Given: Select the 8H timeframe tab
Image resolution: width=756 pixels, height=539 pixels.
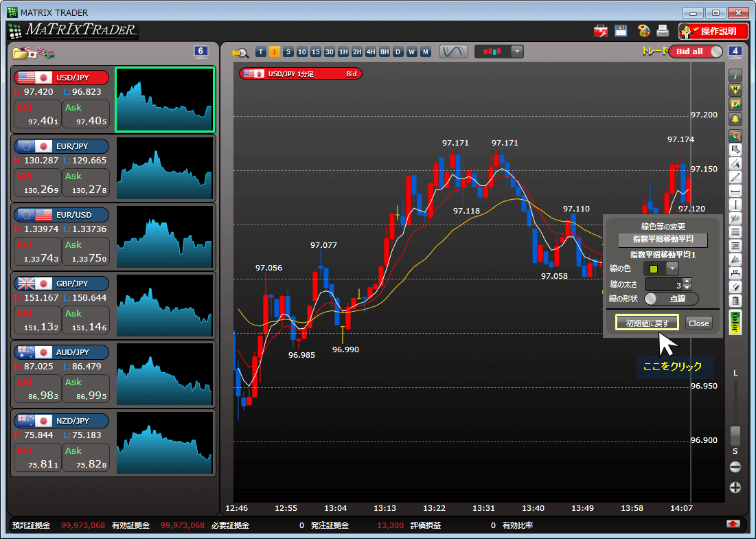Looking at the screenshot, I should [385, 52].
